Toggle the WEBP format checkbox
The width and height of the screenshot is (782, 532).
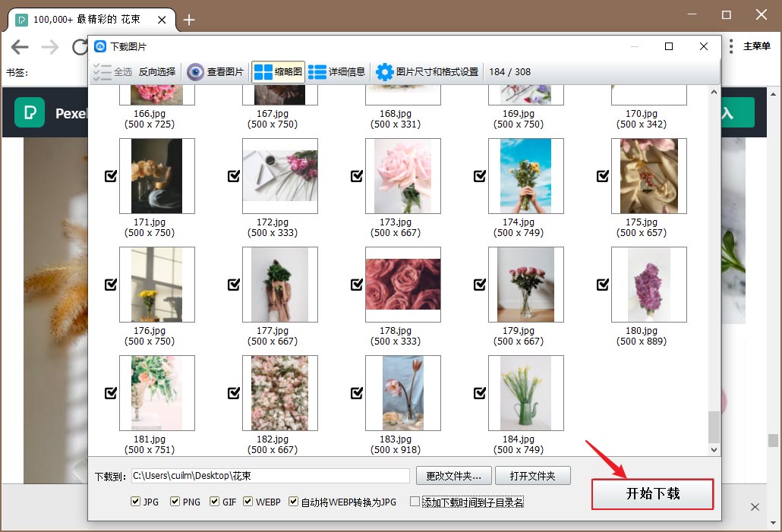tap(248, 502)
